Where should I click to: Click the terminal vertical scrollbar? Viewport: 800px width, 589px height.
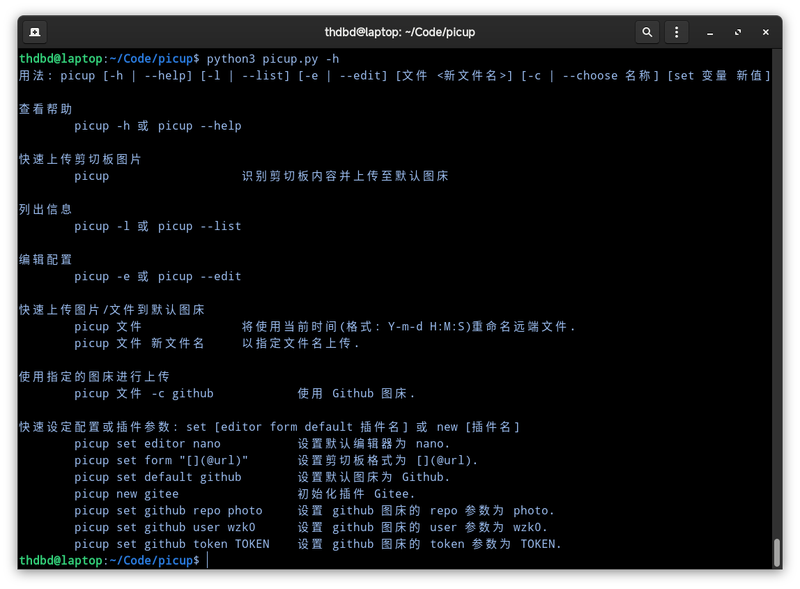pos(777,552)
